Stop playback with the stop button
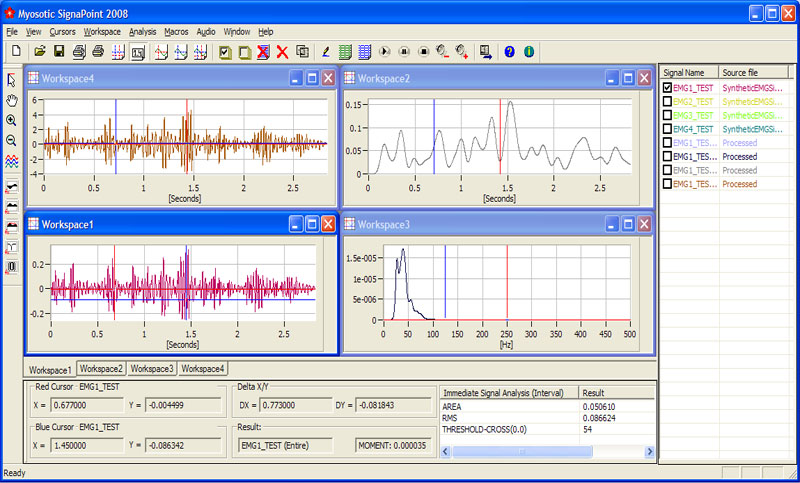This screenshot has height=483, width=800. pos(423,52)
